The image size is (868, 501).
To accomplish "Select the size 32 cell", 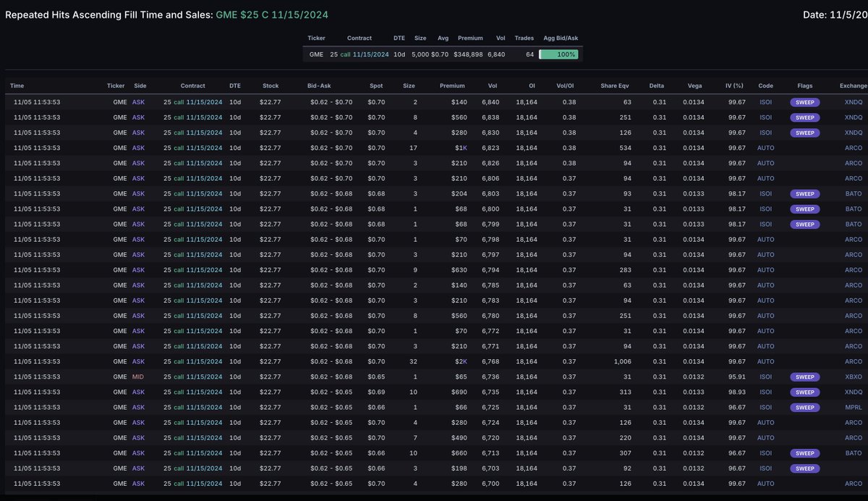I will pyautogui.click(x=412, y=362).
